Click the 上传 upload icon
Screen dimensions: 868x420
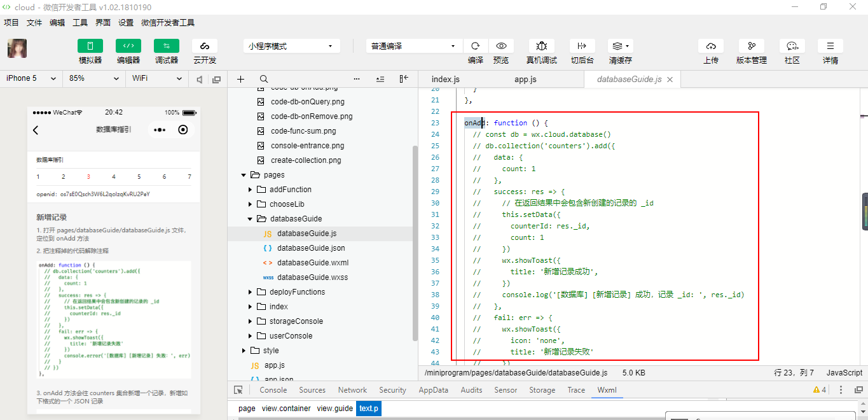tap(711, 46)
